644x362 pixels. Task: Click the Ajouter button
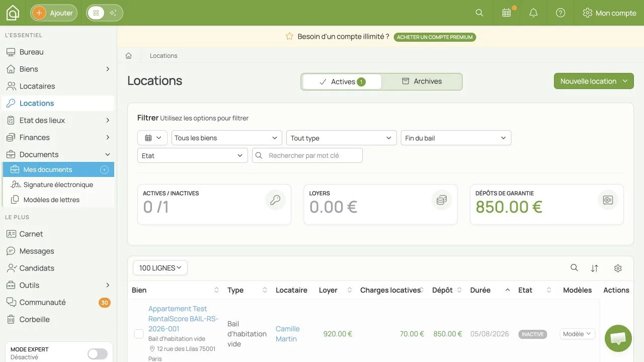coord(54,13)
